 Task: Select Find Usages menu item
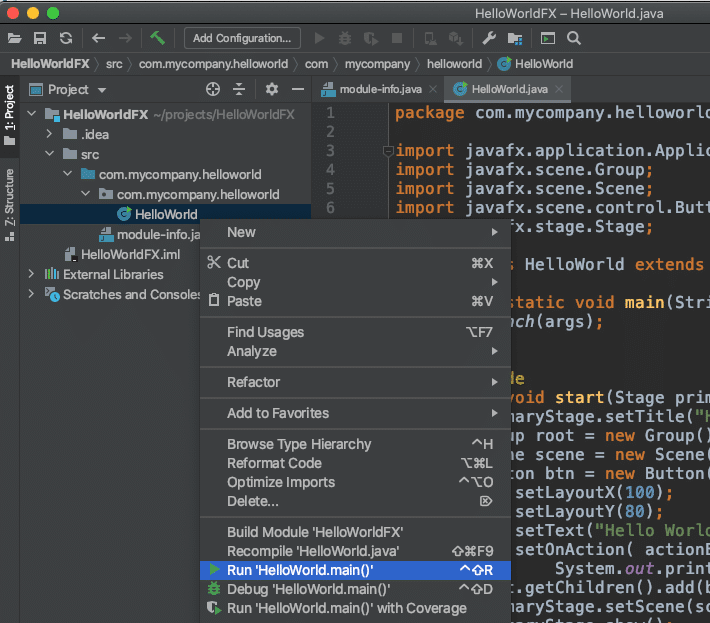[x=355, y=332]
